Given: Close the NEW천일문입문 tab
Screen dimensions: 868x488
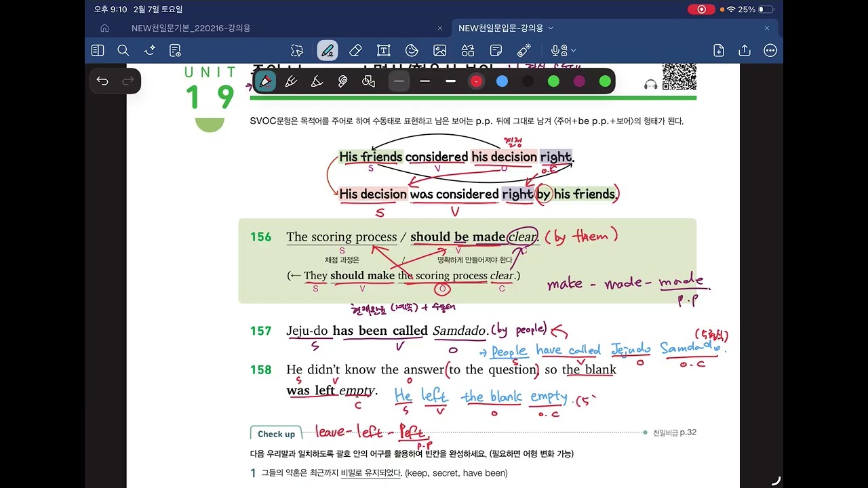Looking at the screenshot, I should point(767,28).
